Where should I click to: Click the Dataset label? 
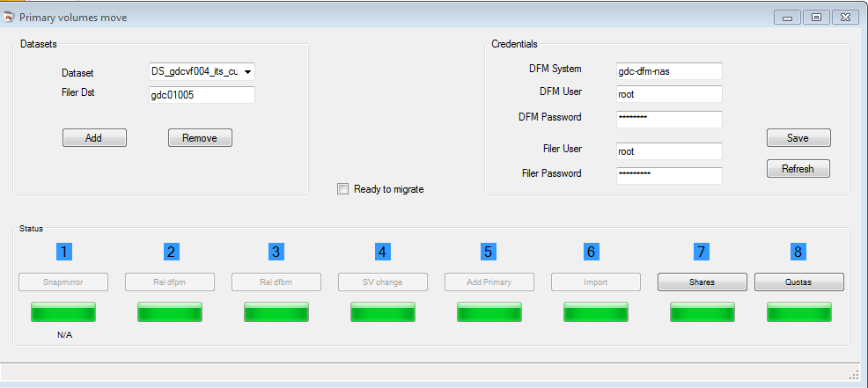coord(77,72)
